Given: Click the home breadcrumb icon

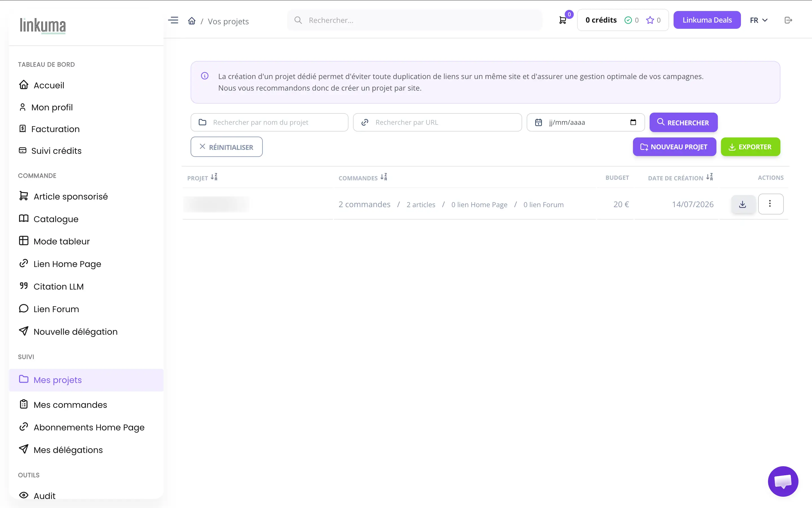Looking at the screenshot, I should coord(192,21).
